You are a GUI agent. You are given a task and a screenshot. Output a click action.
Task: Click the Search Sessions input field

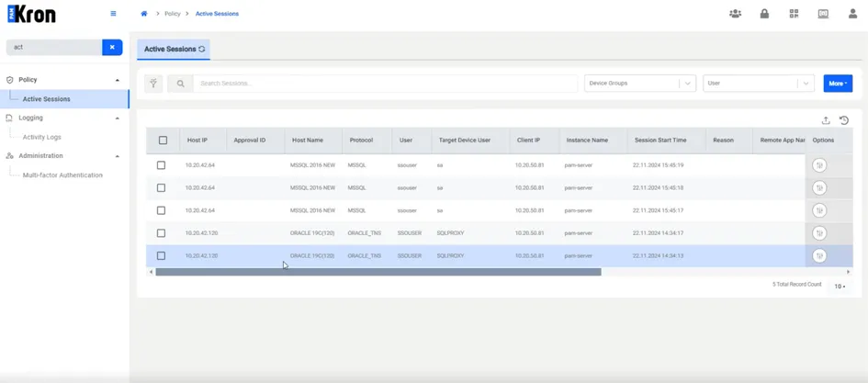tap(385, 84)
